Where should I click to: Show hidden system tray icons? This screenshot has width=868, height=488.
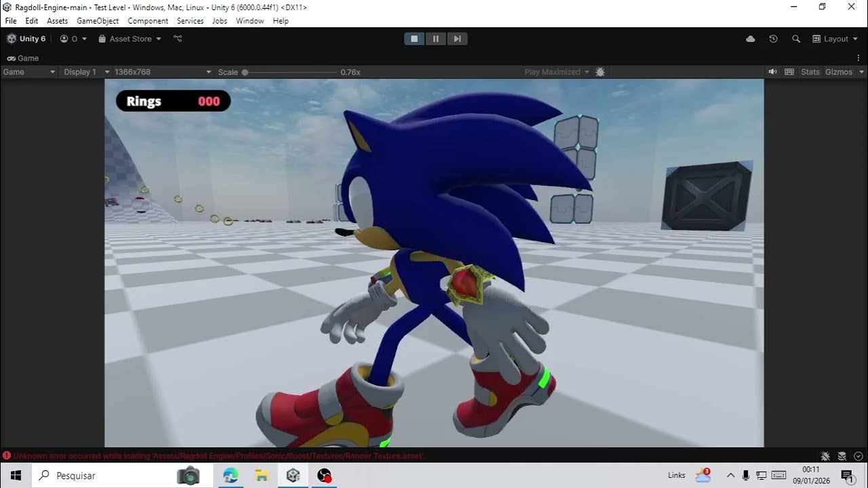(x=730, y=475)
